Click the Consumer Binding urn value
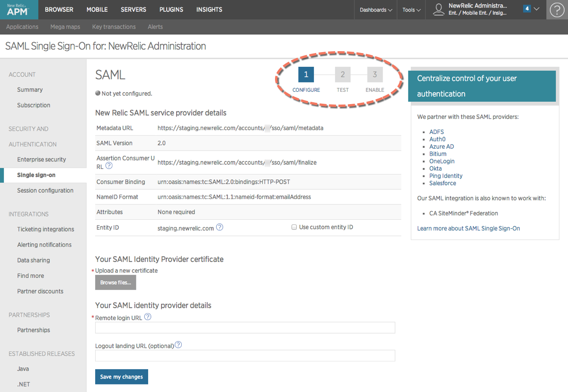568x392 pixels. coord(224,182)
